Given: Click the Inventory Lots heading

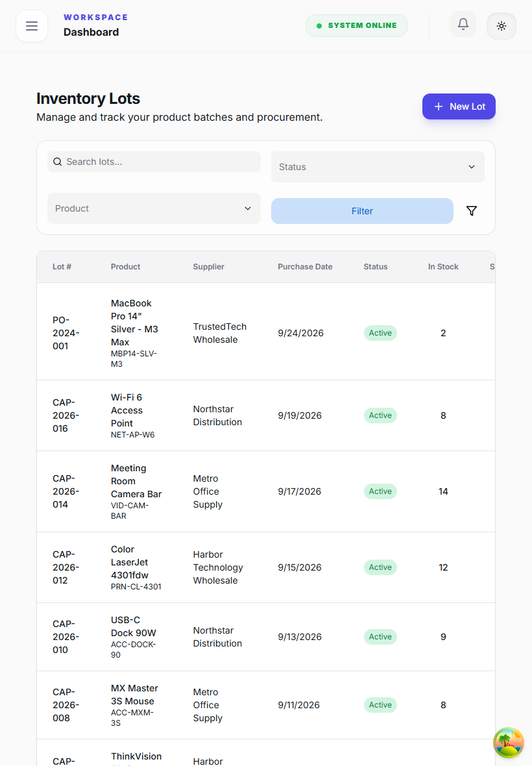Looking at the screenshot, I should pyautogui.click(x=88, y=99).
